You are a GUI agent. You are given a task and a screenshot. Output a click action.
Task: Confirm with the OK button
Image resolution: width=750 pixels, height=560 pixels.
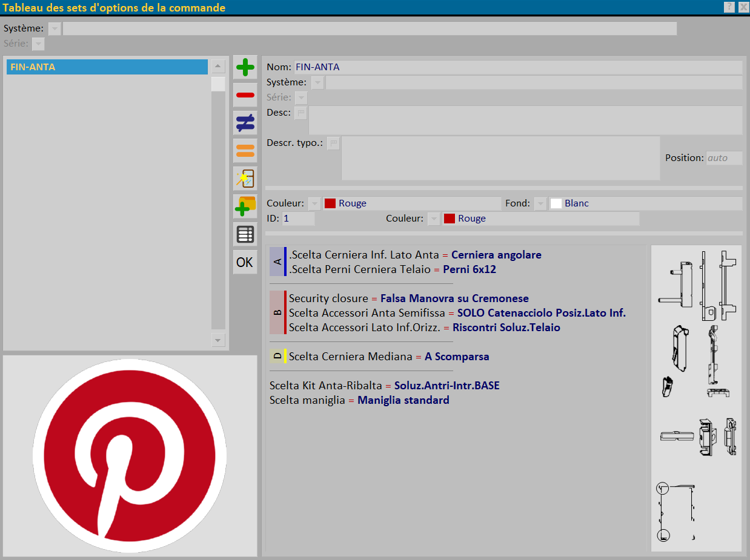tap(245, 262)
